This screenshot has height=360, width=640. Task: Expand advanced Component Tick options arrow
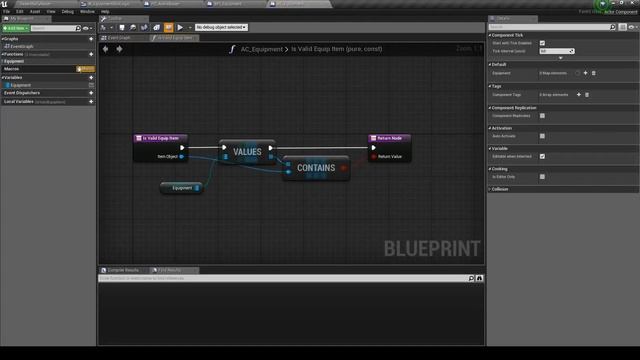coord(560,58)
